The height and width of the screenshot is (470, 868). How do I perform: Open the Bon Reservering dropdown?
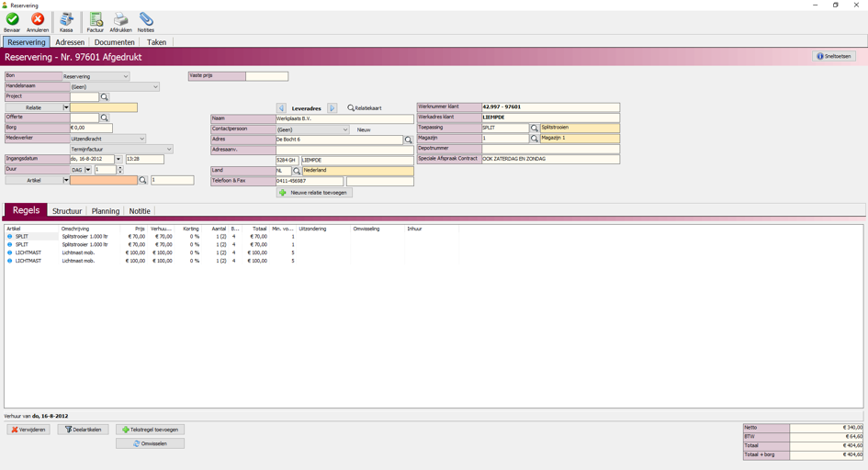126,76
